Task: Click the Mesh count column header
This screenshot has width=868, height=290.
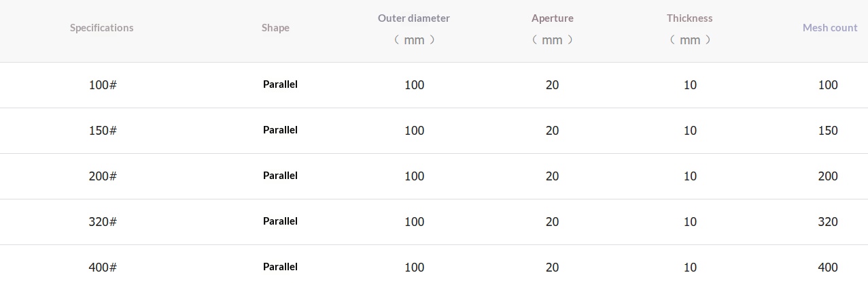Action: point(829,28)
